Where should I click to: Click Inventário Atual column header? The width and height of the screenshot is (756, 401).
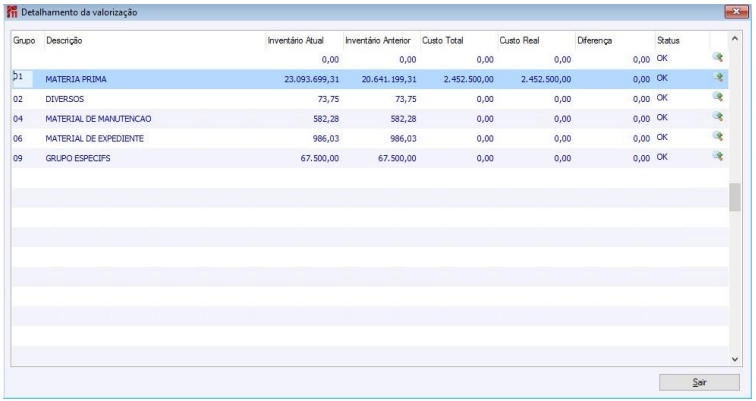pyautogui.click(x=295, y=39)
